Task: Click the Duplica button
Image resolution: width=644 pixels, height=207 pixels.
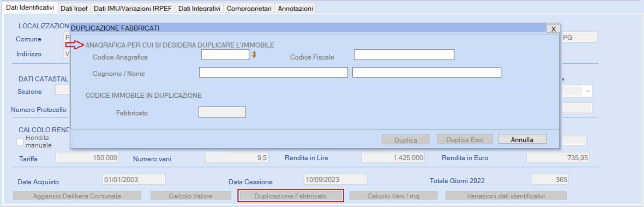Action: tap(406, 140)
